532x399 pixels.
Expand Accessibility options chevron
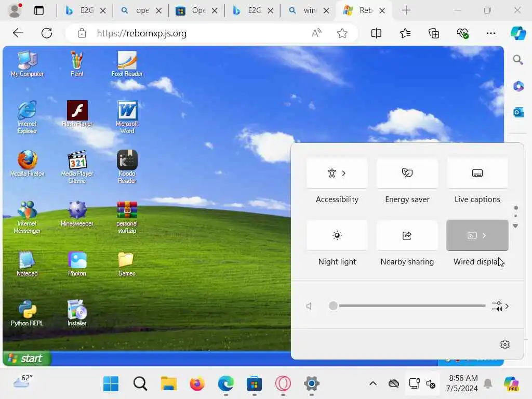tap(344, 174)
